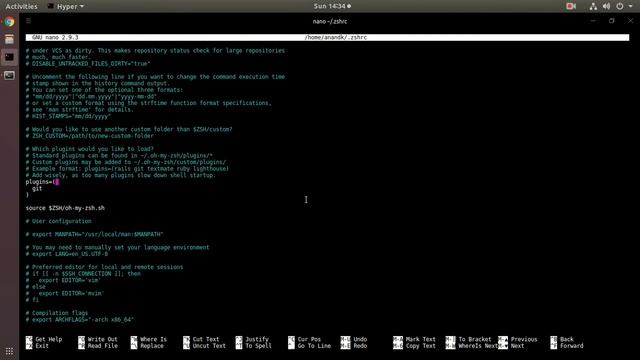The height and width of the screenshot is (360, 640).
Task: Click the git plugin entry
Action: pyautogui.click(x=37, y=188)
